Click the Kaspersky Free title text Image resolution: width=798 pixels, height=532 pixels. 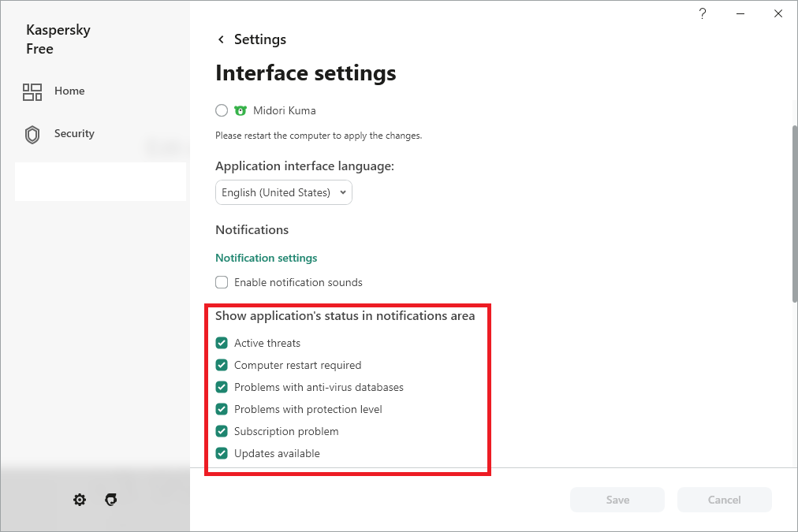coord(58,39)
